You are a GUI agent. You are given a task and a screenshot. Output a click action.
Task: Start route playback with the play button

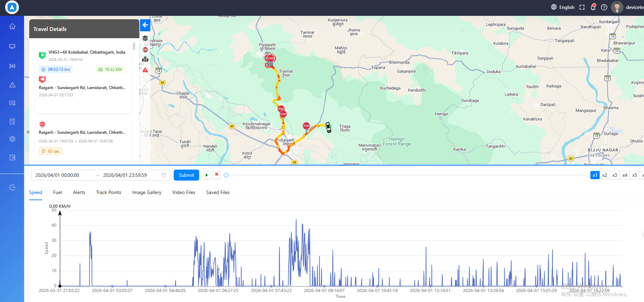[x=206, y=175]
